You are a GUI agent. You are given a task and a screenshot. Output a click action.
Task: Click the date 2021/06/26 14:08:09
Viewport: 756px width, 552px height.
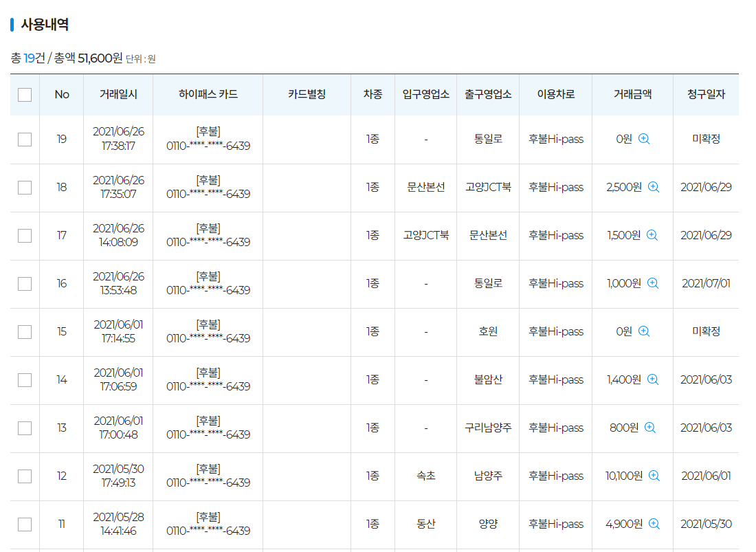click(118, 235)
